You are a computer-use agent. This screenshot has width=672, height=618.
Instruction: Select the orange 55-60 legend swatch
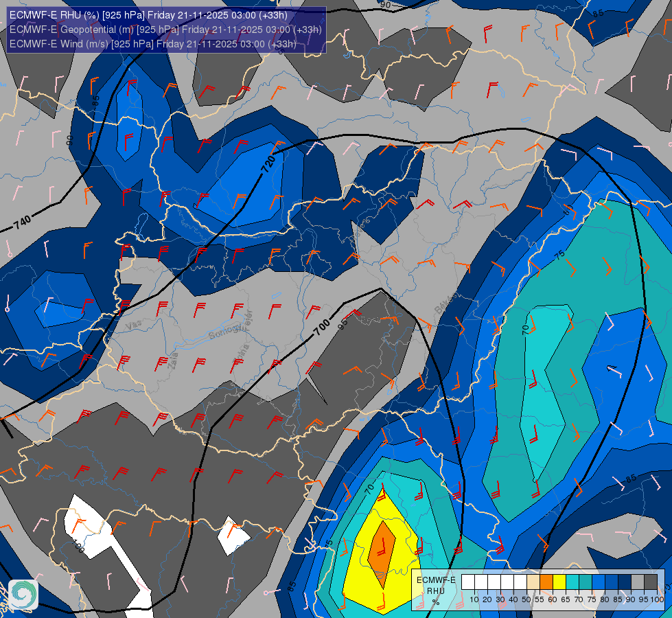(x=546, y=582)
